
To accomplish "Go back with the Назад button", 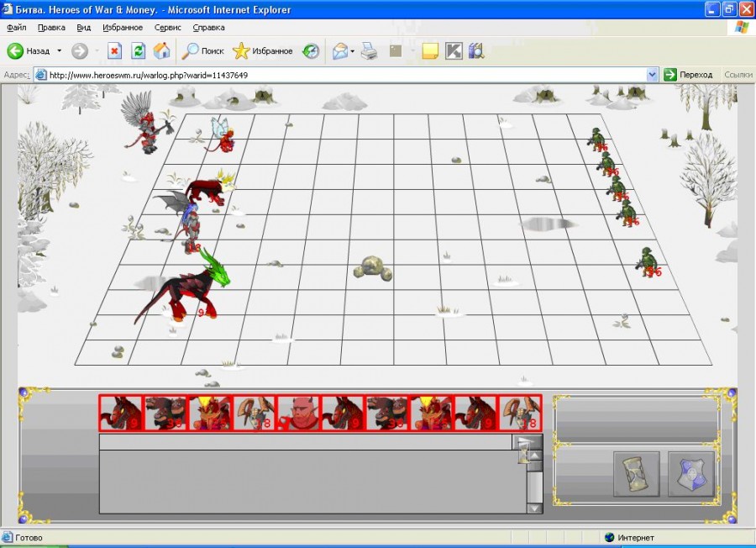I will [29, 50].
